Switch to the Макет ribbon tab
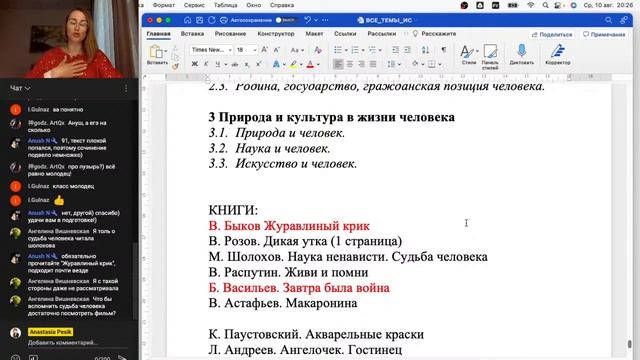The height and width of the screenshot is (360, 640). pyautogui.click(x=314, y=34)
